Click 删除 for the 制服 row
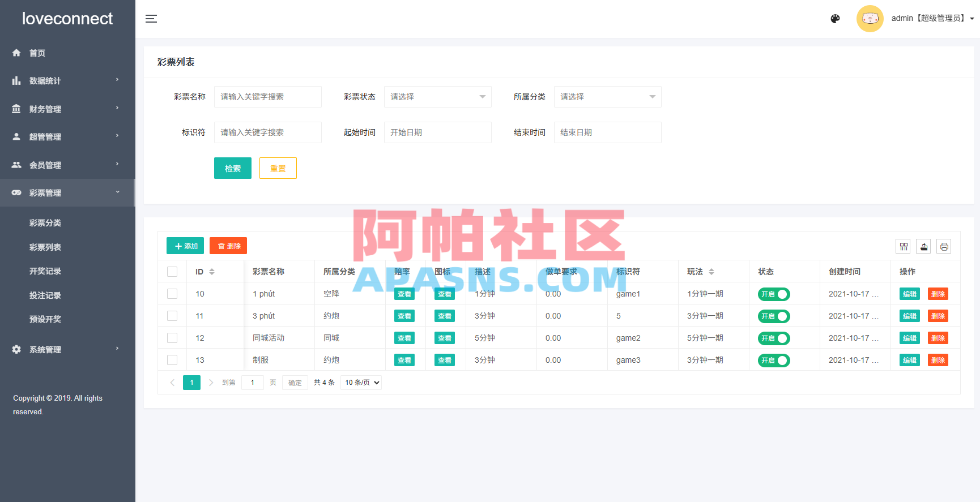 [938, 360]
